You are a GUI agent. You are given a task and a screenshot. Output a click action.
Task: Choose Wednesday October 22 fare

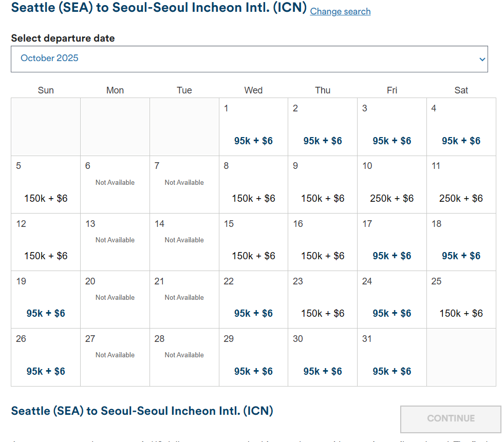(x=253, y=313)
